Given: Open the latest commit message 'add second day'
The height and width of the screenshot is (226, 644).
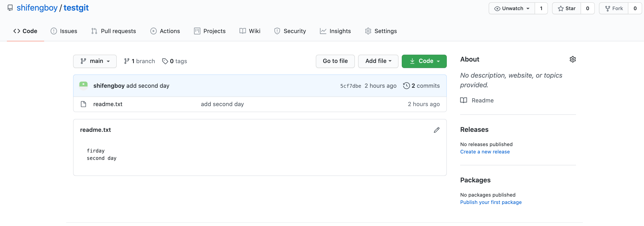Looking at the screenshot, I should pos(148,86).
